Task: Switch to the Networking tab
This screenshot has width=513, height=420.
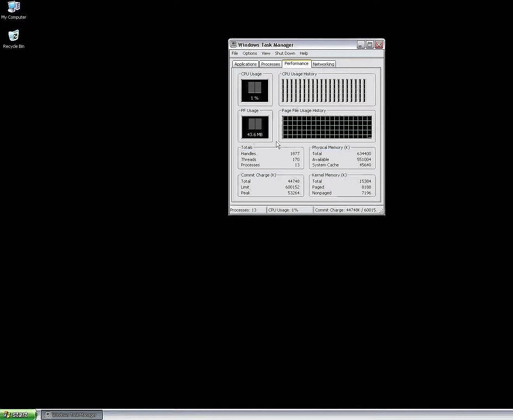Action: point(323,64)
